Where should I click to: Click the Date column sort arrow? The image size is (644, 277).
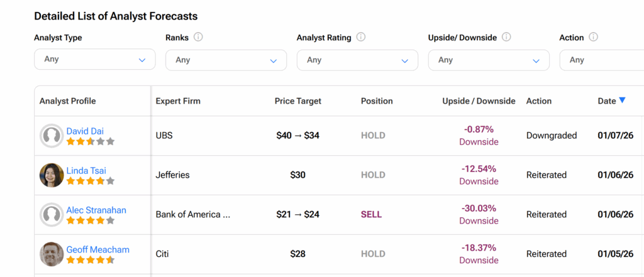click(x=622, y=100)
